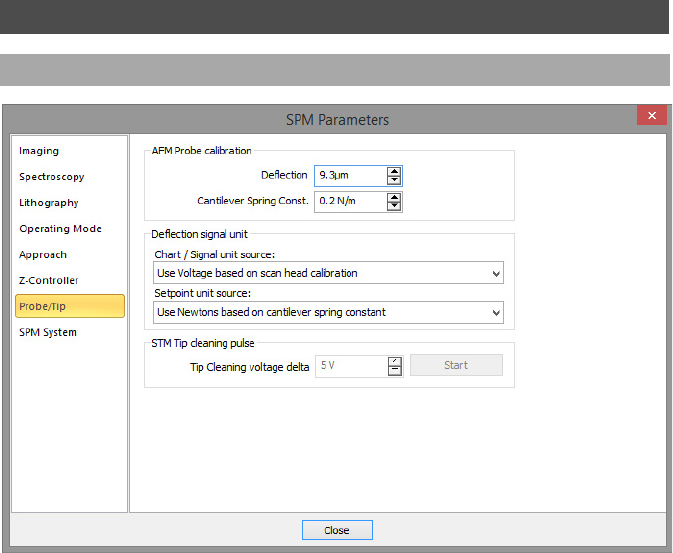Raise Cantilever Spring Const. using up arrow
Viewport: 673px width, 553px height.
click(x=394, y=197)
